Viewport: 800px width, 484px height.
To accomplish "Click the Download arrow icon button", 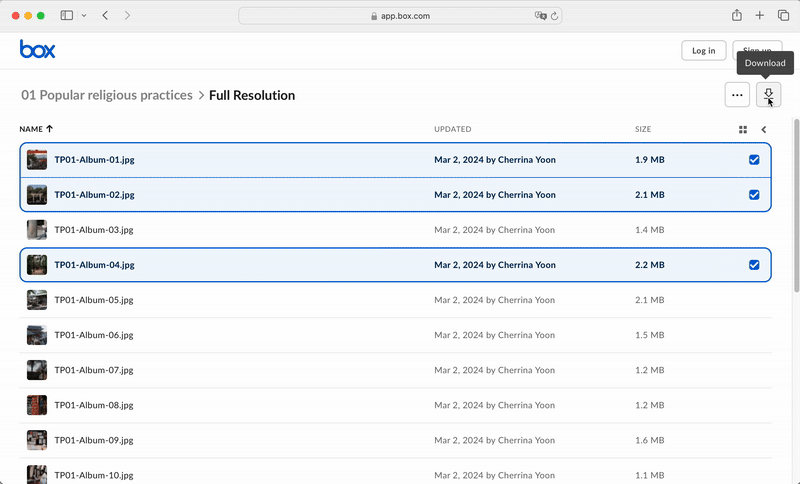I will [x=768, y=95].
